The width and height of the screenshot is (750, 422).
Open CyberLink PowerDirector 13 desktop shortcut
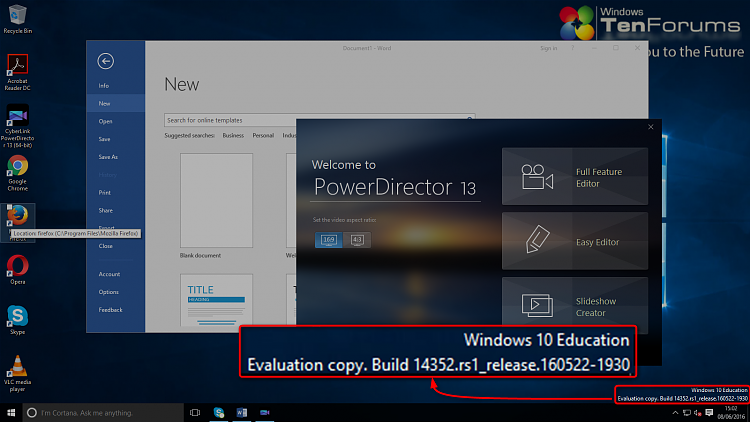tap(18, 126)
